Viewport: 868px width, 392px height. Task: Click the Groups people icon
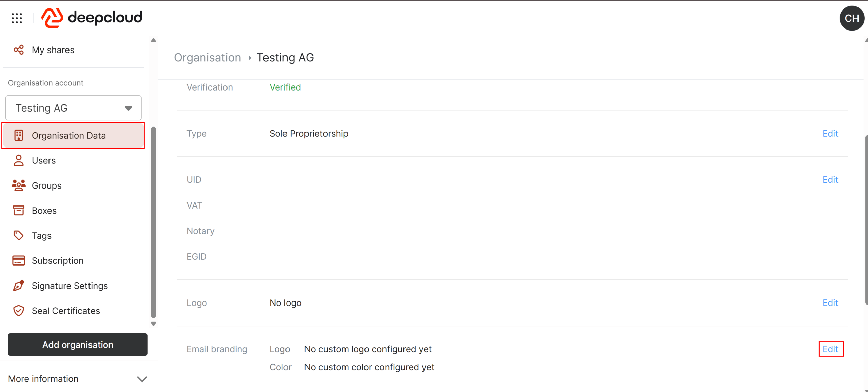[19, 185]
